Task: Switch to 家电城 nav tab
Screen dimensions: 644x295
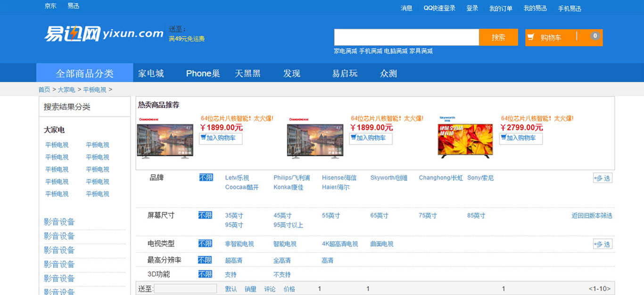Action: point(151,73)
